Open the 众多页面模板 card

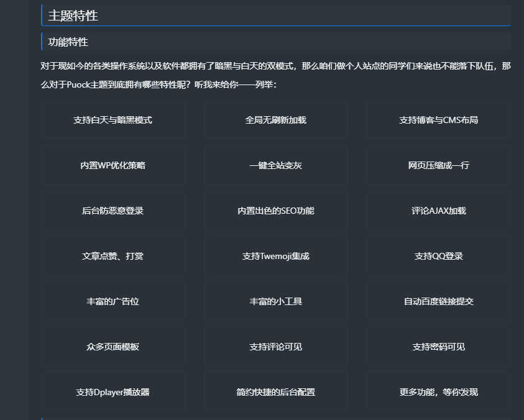click(x=113, y=347)
